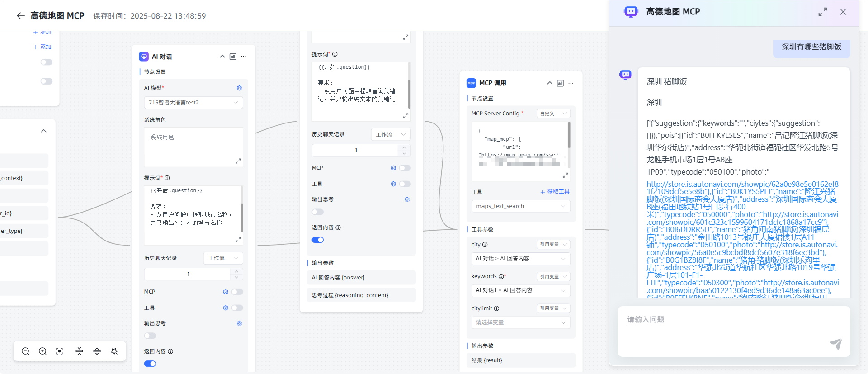The width and height of the screenshot is (868, 374).
Task: Collapse all nodes from the canvas toolbar
Action: (80, 351)
